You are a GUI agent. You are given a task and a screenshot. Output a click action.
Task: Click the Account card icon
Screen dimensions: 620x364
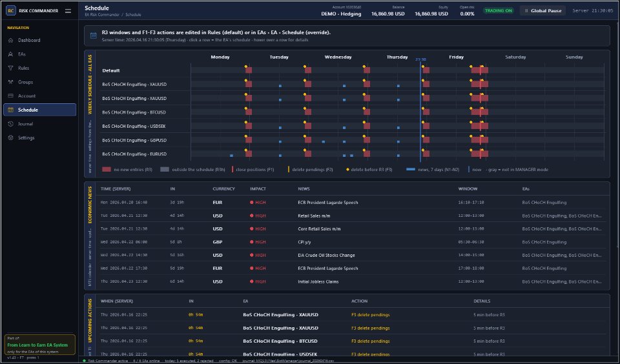pyautogui.click(x=11, y=96)
